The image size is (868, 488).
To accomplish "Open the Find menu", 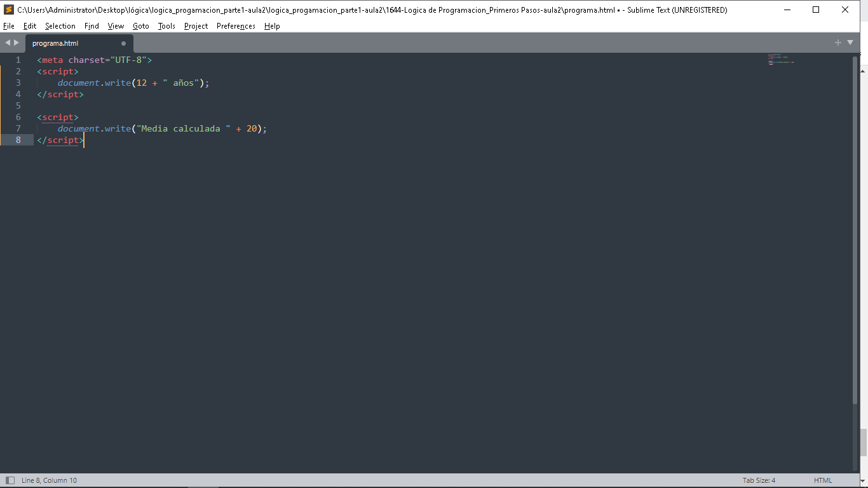I will coord(92,26).
